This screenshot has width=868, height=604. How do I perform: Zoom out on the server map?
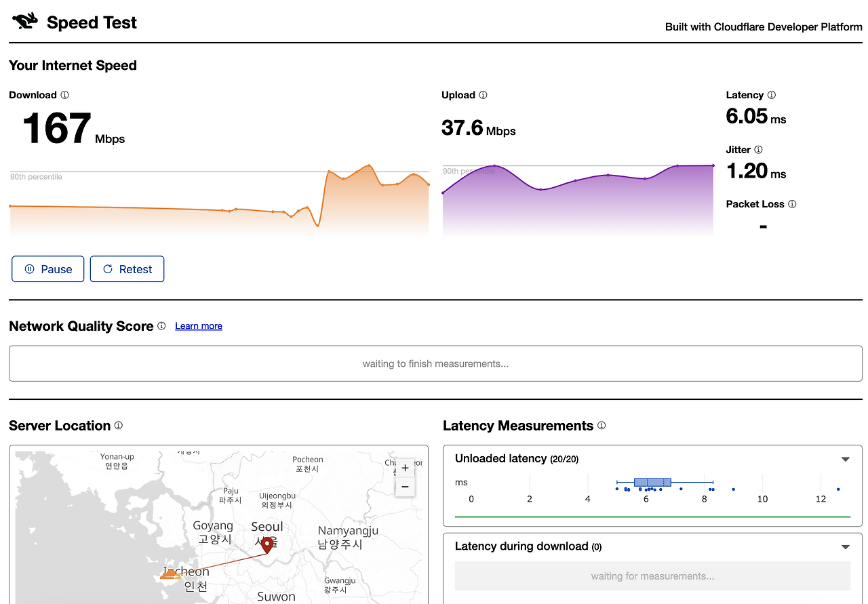(405, 486)
